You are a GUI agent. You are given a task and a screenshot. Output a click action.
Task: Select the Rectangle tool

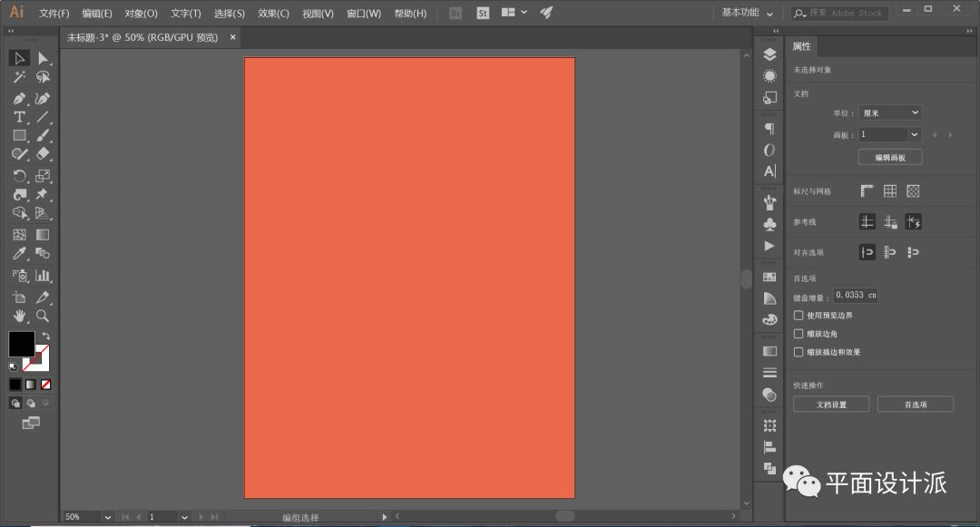(19, 136)
